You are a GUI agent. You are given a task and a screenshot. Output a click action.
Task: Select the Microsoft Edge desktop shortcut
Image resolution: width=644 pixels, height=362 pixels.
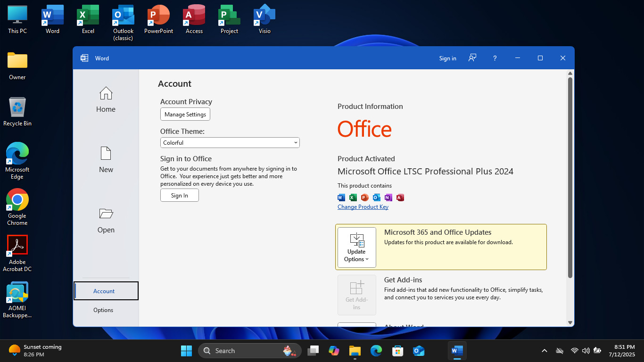[x=17, y=161]
